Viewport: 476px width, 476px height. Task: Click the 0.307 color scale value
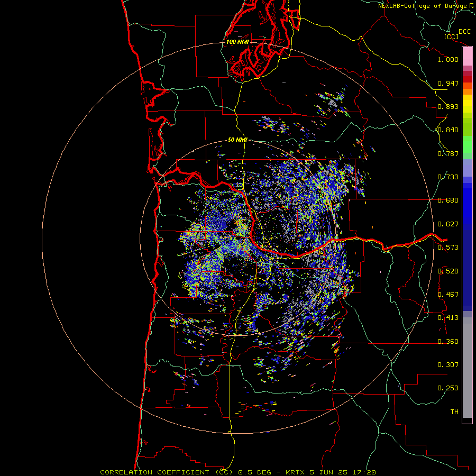[448, 365]
